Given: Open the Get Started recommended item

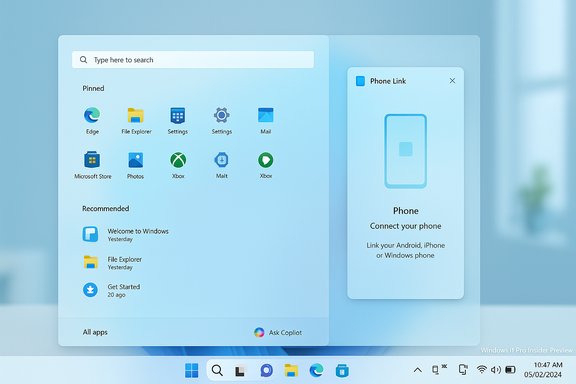Looking at the screenshot, I should click(111, 290).
